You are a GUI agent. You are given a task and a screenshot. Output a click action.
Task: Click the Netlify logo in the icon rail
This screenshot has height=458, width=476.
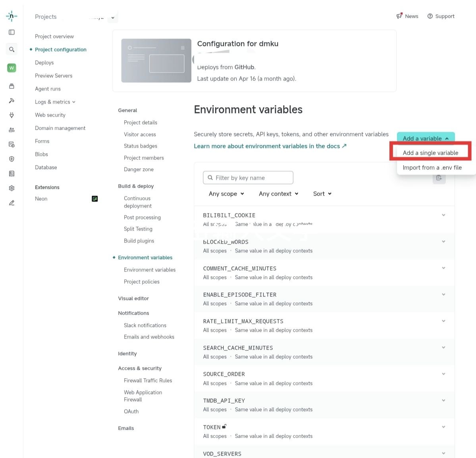pyautogui.click(x=12, y=16)
